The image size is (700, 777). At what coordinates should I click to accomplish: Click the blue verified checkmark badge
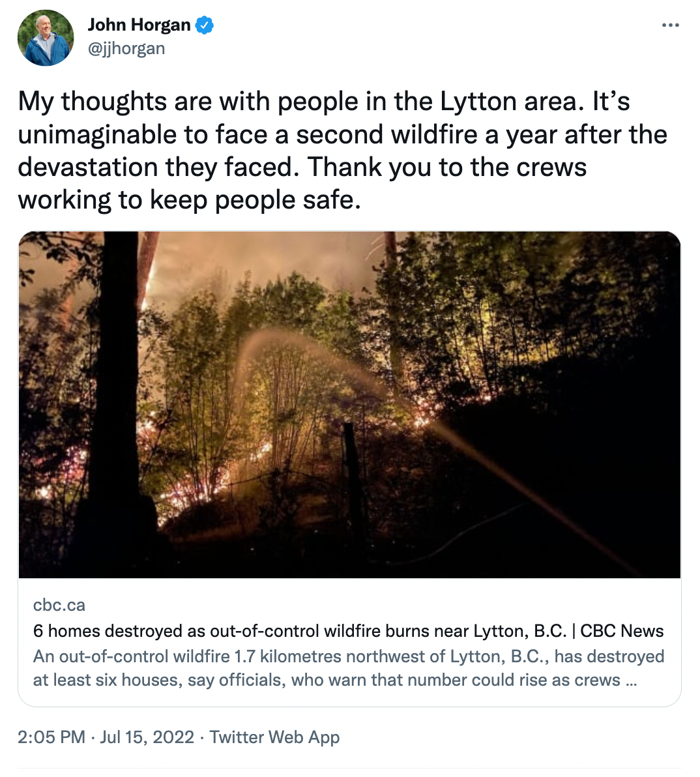coord(205,25)
